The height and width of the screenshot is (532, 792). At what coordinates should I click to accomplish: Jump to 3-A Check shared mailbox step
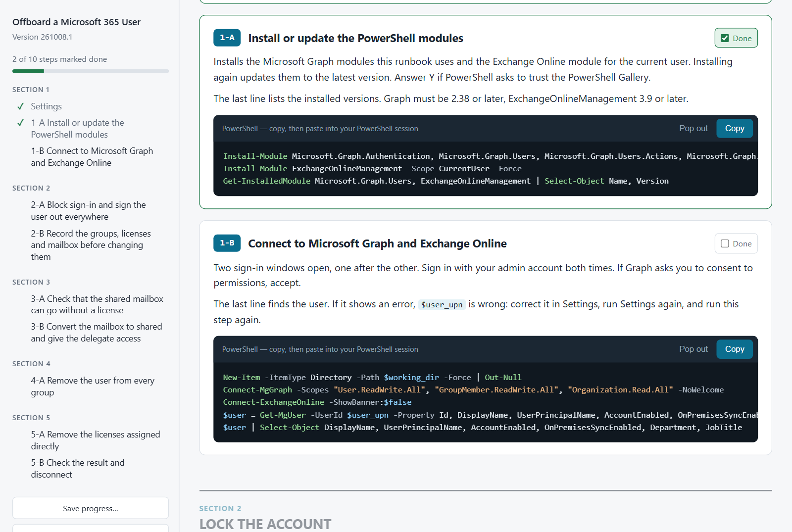pos(97,304)
